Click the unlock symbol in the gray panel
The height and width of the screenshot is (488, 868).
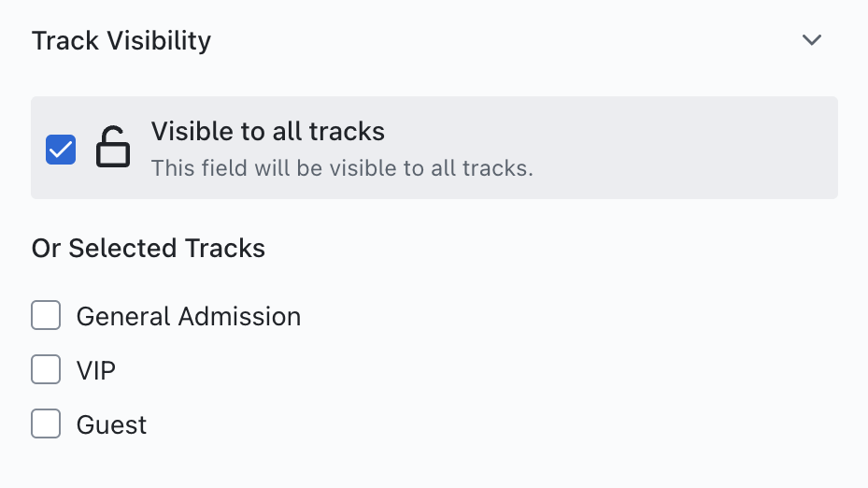(x=113, y=148)
